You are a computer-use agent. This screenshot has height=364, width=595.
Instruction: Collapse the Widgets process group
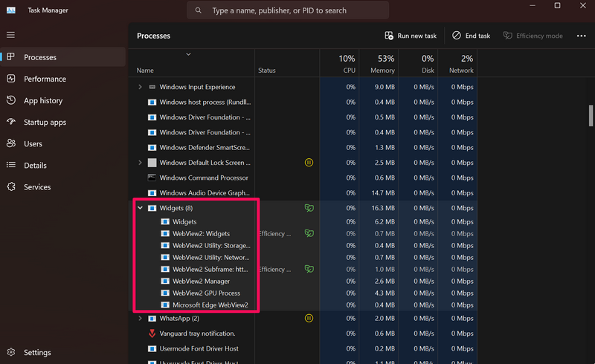click(140, 209)
